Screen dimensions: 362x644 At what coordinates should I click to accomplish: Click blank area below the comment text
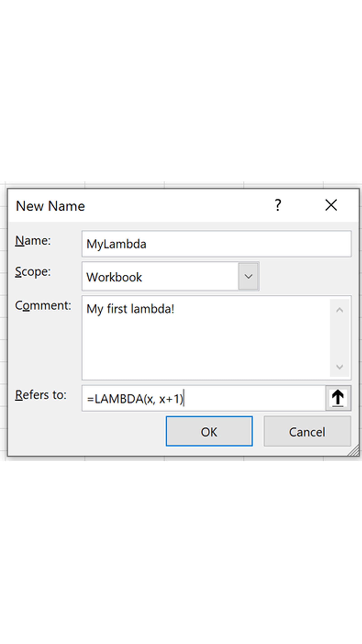click(x=205, y=350)
